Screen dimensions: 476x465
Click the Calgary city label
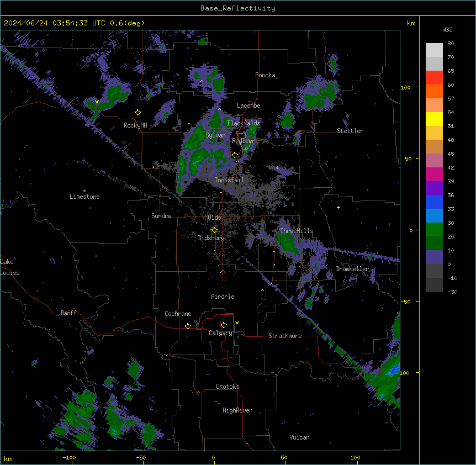click(x=221, y=333)
